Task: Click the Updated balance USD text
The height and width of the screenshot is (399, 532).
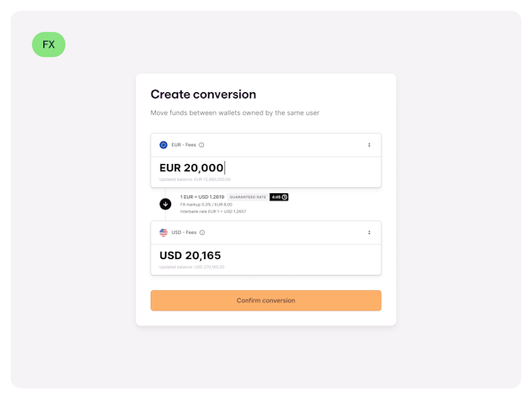Action: (192, 267)
